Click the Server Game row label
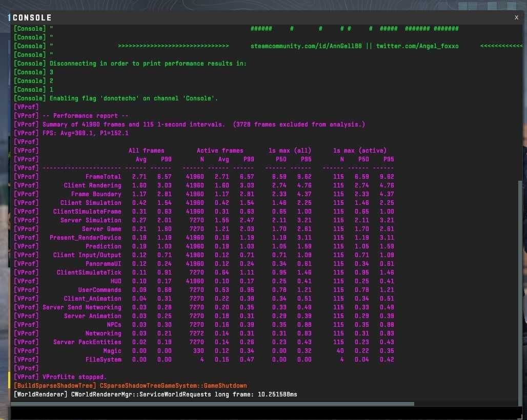Image resolution: width=527 pixels, height=420 pixels. click(102, 229)
